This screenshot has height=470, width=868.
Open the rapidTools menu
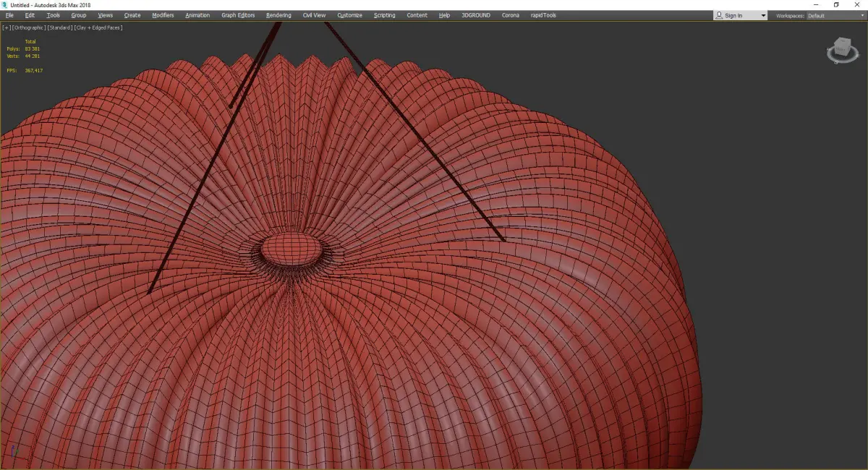pyautogui.click(x=543, y=15)
